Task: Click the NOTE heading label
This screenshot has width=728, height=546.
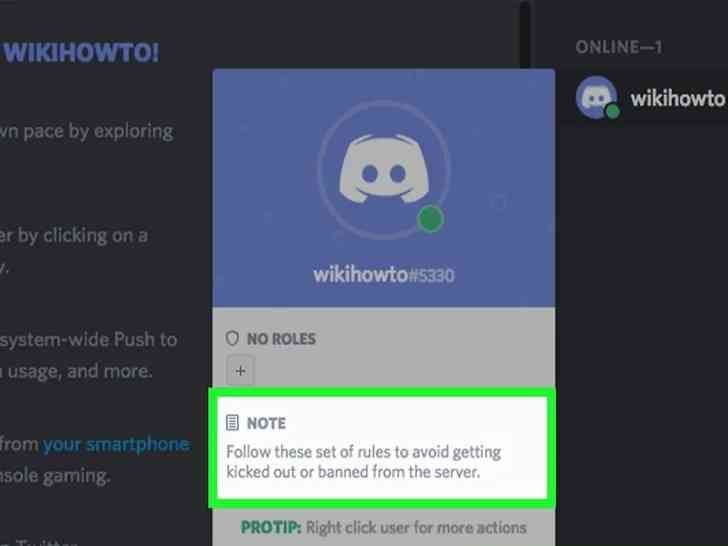Action: (x=266, y=423)
